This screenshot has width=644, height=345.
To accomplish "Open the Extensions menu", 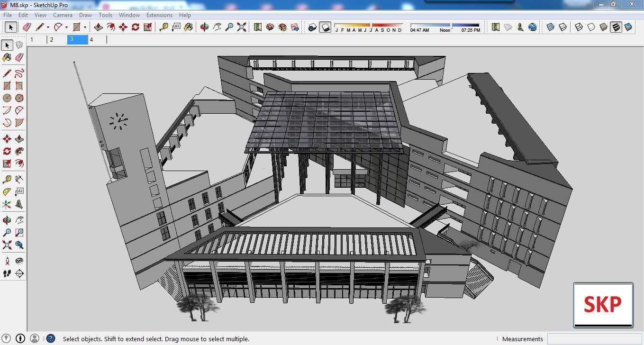I will tap(159, 15).
